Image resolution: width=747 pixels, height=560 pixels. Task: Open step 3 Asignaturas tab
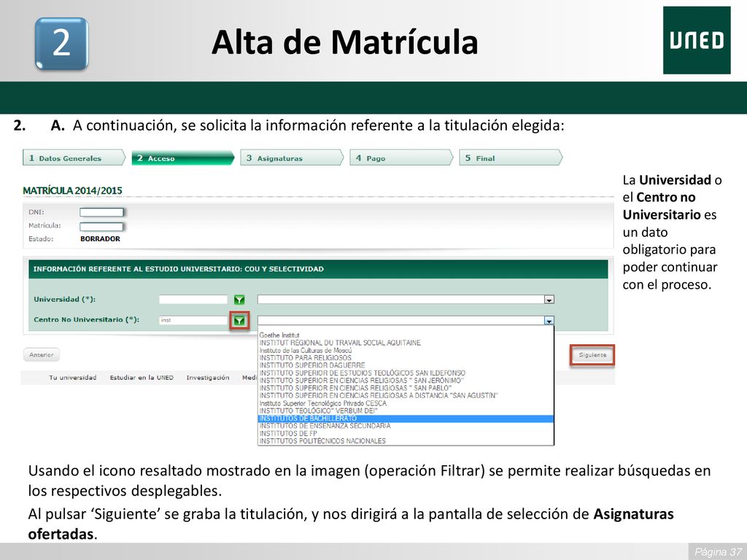click(292, 158)
